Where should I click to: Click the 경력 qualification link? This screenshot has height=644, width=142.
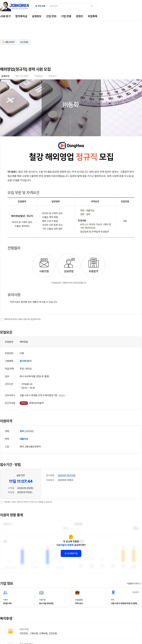[22, 431]
